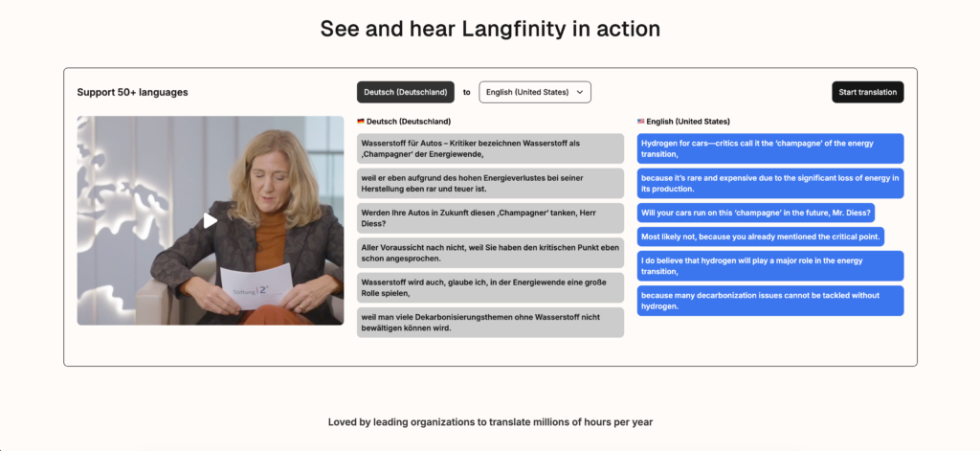Select English bubble 'because it's rare and expensive'
This screenshot has height=451, width=980.
(770, 183)
